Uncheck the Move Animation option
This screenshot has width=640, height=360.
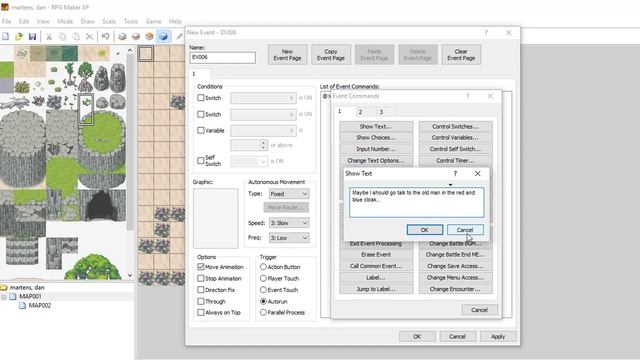(200, 267)
